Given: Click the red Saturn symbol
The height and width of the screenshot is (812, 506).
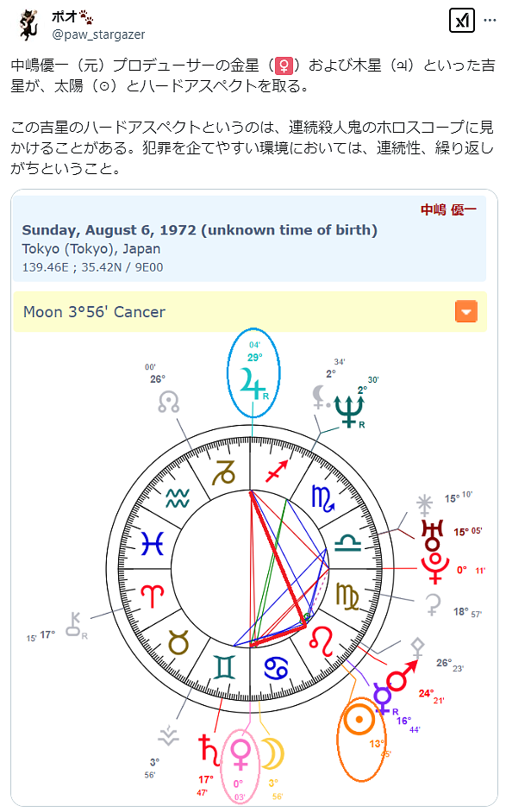Looking at the screenshot, I should pyautogui.click(x=209, y=750).
